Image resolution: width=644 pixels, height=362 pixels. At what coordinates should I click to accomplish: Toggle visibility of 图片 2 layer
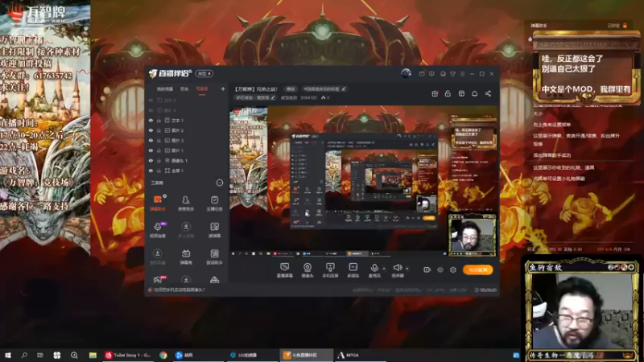pos(151,130)
